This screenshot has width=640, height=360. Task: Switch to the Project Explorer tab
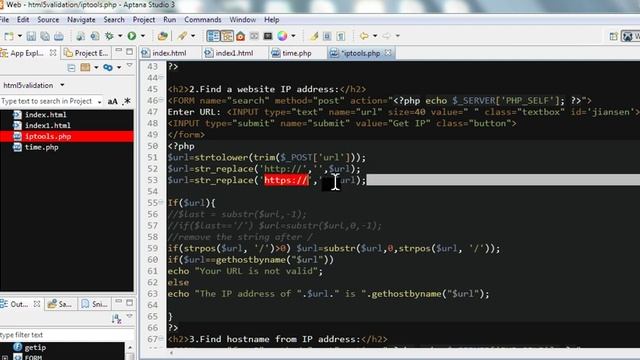(x=87, y=53)
